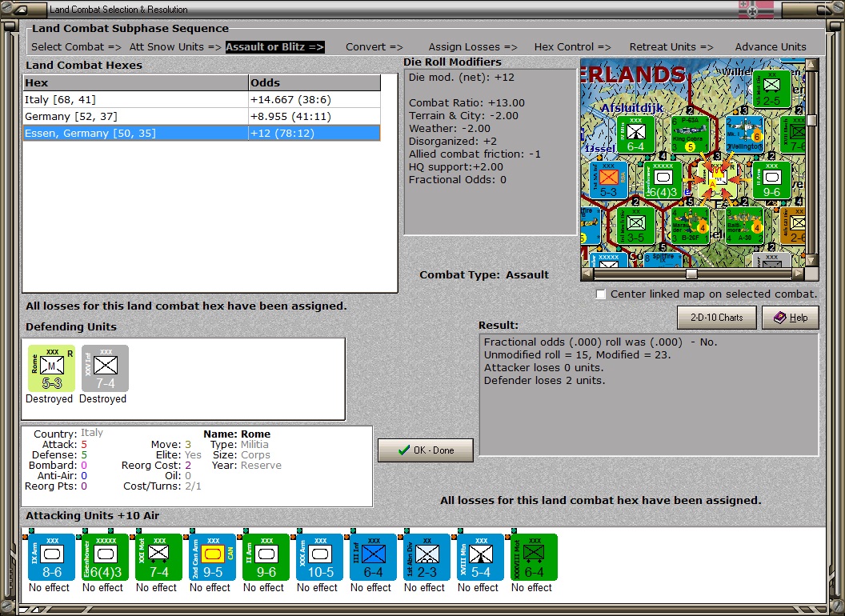845x616 pixels.
Task: Click the XXXVIII Mot 6-4 unit
Action: pyautogui.click(x=534, y=558)
